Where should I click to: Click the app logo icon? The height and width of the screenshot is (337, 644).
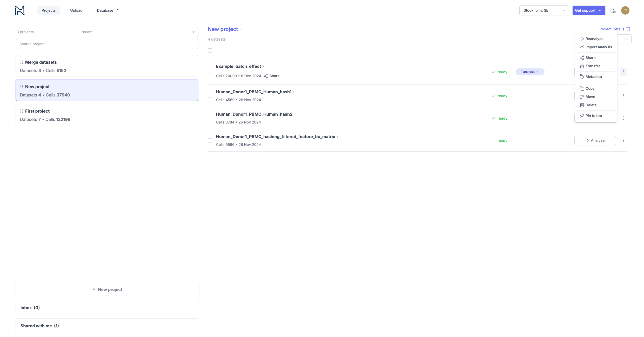click(20, 10)
